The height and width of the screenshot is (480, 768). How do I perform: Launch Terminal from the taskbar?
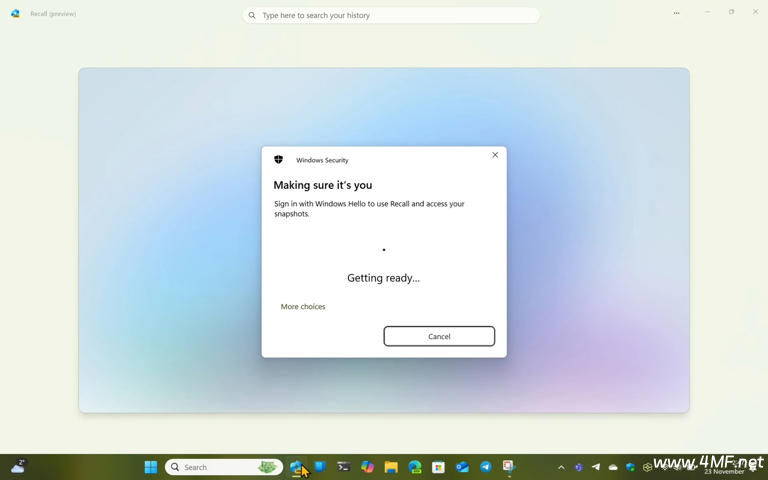[343, 467]
